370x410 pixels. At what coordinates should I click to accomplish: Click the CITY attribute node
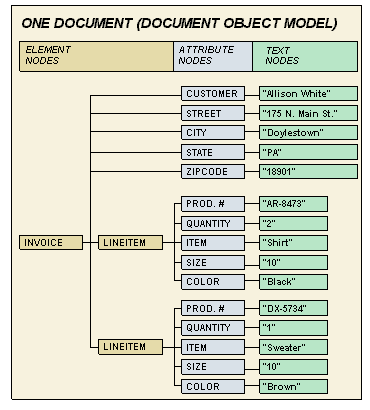click(213, 133)
